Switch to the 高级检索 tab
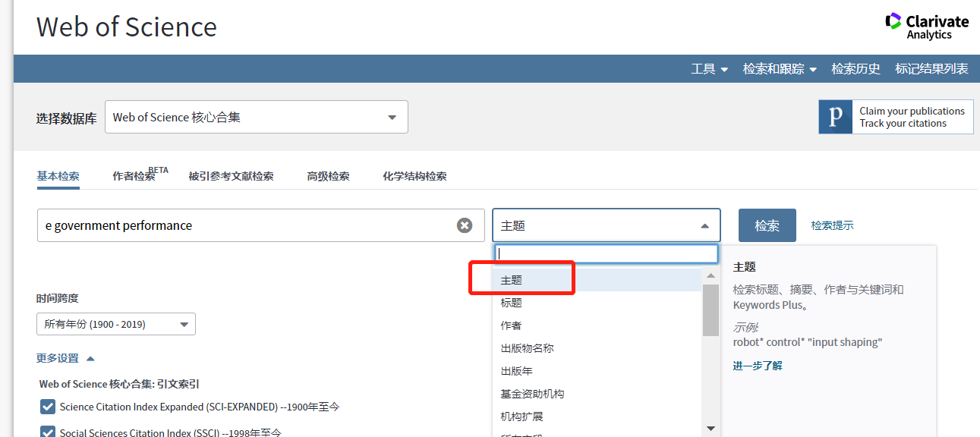This screenshot has width=980, height=437. [328, 176]
